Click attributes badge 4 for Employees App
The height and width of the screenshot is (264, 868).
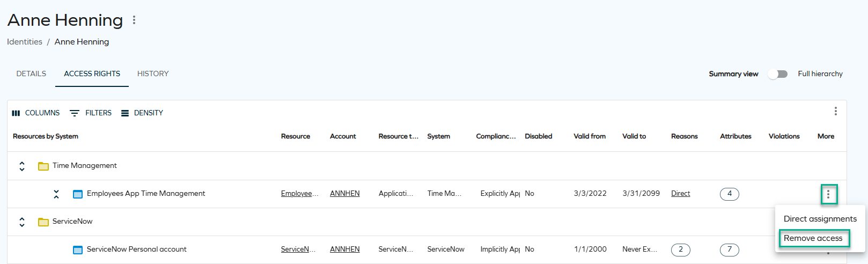coord(730,194)
